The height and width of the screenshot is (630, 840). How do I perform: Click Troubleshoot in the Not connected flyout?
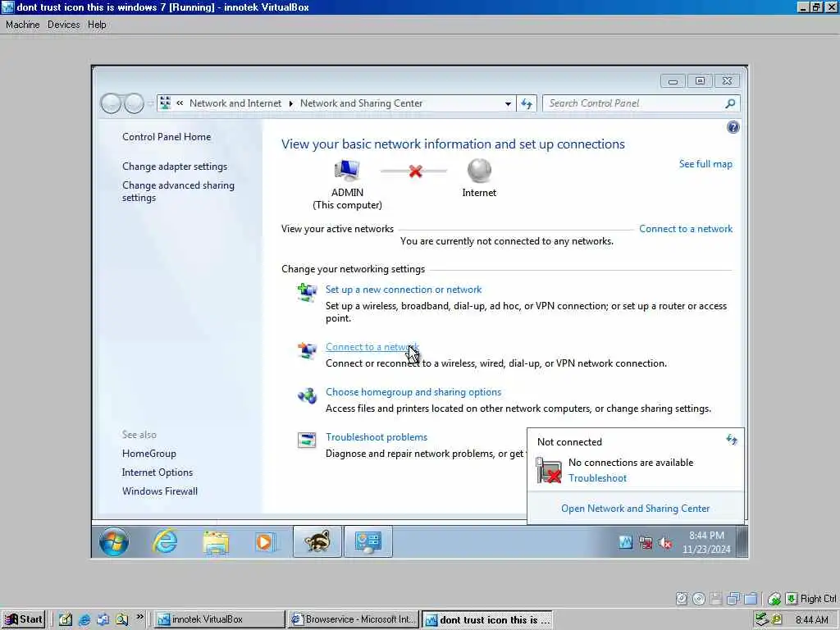[597, 478]
